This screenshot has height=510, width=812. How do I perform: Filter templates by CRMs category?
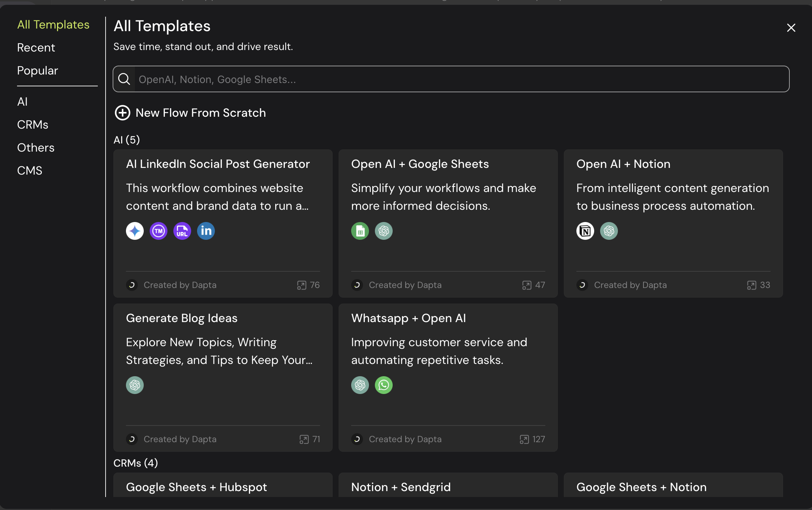(x=33, y=125)
